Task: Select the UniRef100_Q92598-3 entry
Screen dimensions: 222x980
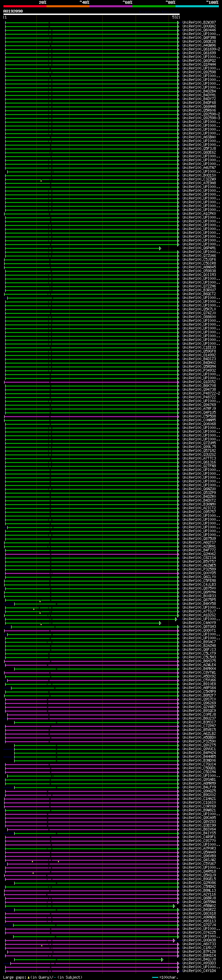Action: click(201, 118)
